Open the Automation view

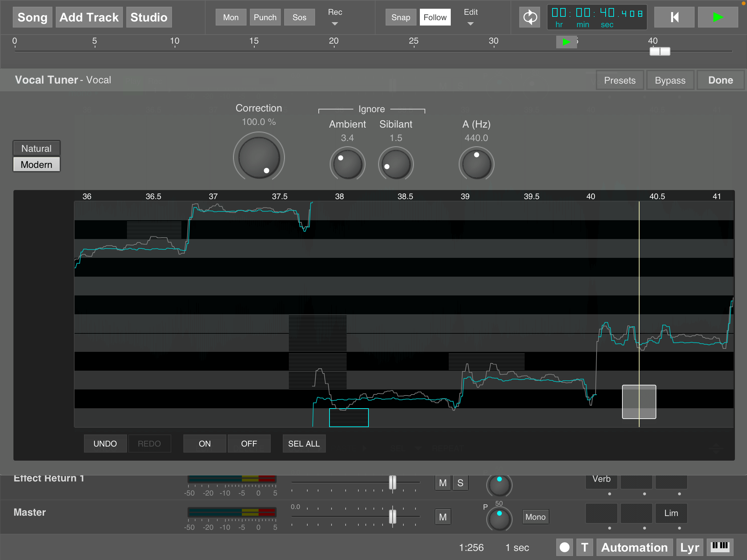[x=634, y=547]
